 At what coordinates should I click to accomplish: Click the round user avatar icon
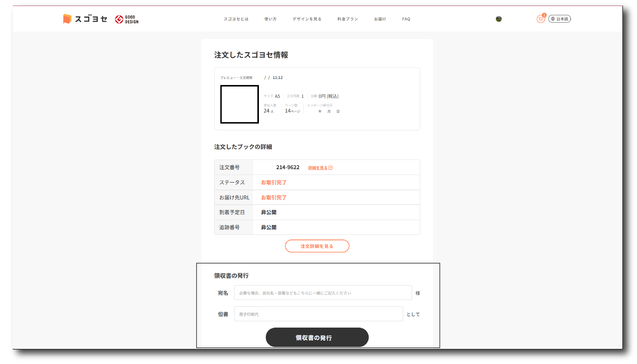pyautogui.click(x=499, y=19)
